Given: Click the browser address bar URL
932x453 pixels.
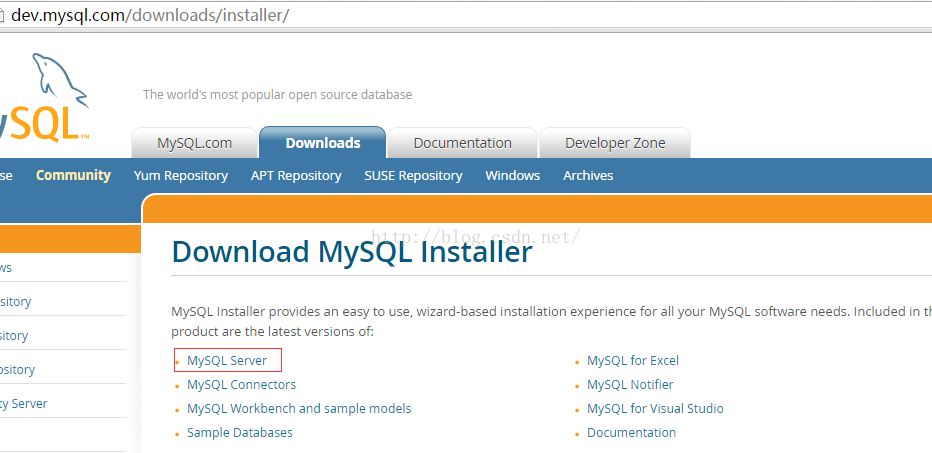Looking at the screenshot, I should pyautogui.click(x=150, y=15).
